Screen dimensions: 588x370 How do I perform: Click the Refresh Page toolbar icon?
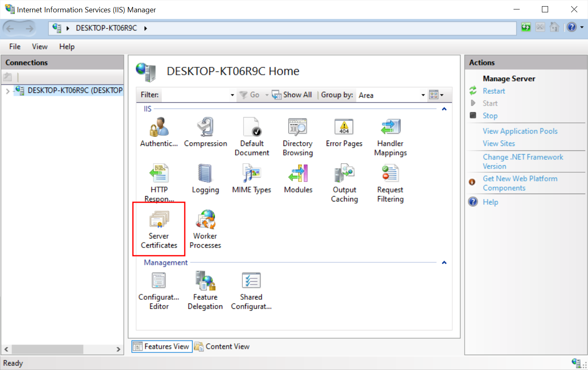[x=526, y=28]
